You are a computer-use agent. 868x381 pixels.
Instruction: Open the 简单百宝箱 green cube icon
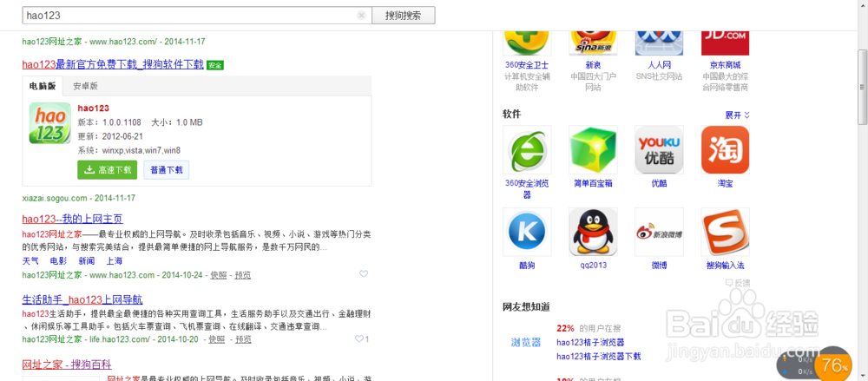(x=593, y=149)
